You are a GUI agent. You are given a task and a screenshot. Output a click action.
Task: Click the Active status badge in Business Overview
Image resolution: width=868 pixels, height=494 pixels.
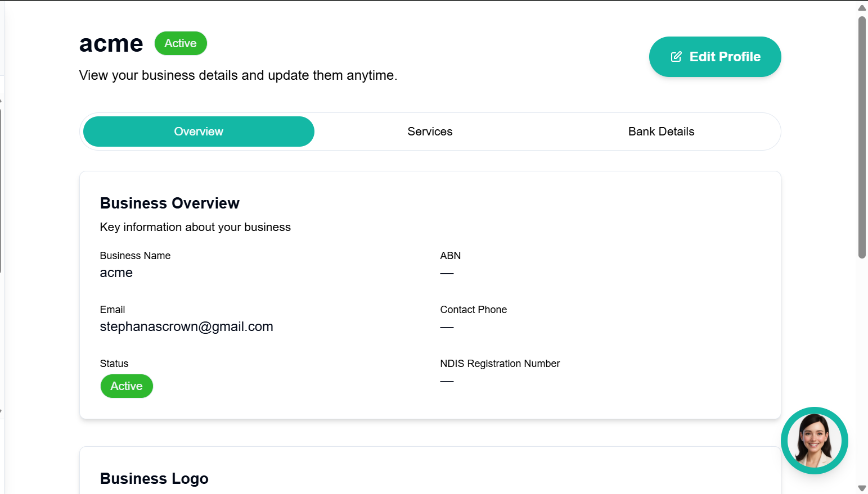(x=127, y=386)
